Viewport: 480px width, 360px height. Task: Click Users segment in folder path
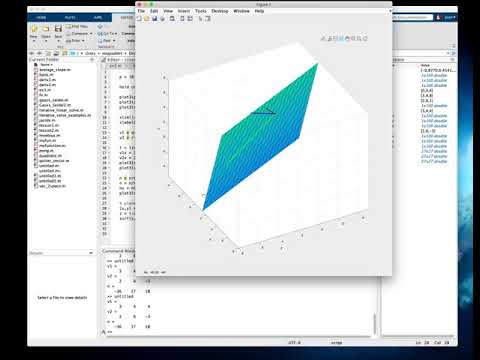pos(90,53)
